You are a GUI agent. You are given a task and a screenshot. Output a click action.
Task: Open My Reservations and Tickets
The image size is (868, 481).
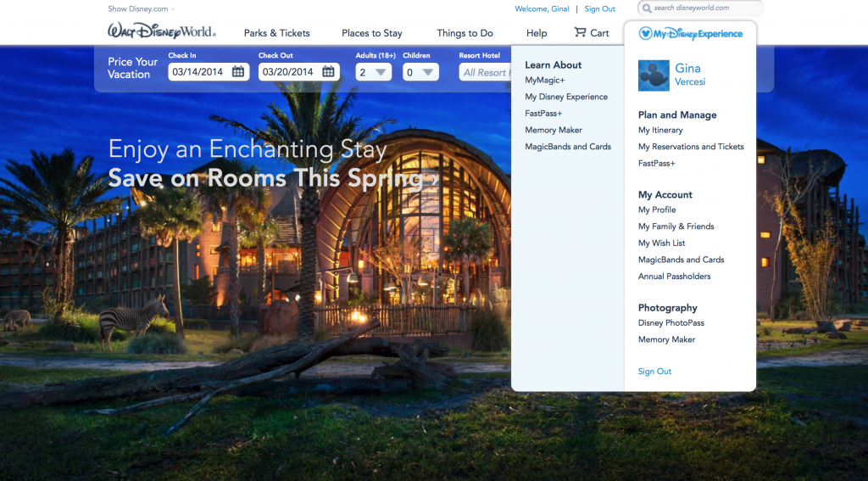[x=691, y=147]
